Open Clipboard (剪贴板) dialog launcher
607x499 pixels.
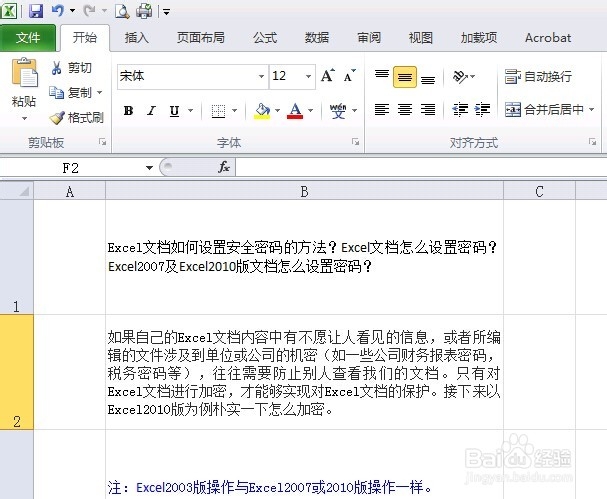click(x=103, y=142)
